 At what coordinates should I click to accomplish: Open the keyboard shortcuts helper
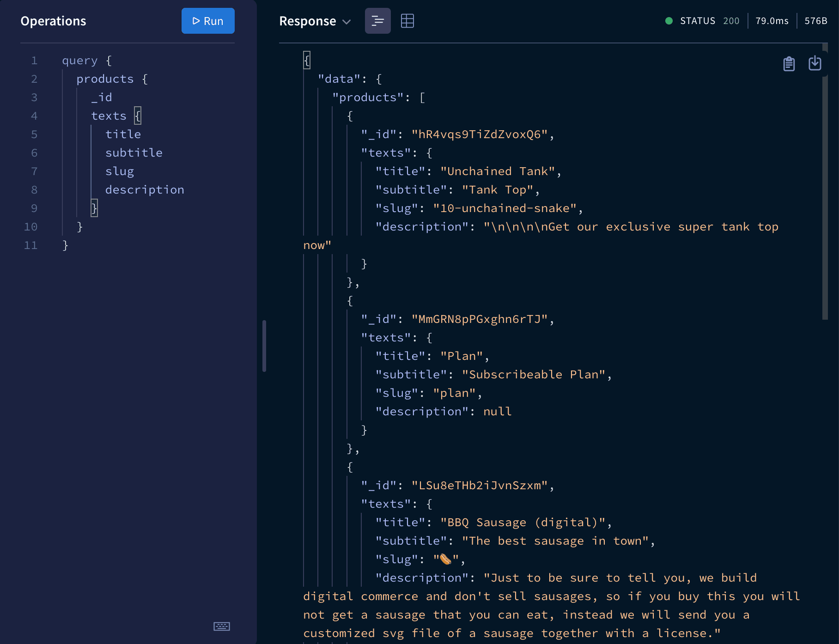[222, 626]
